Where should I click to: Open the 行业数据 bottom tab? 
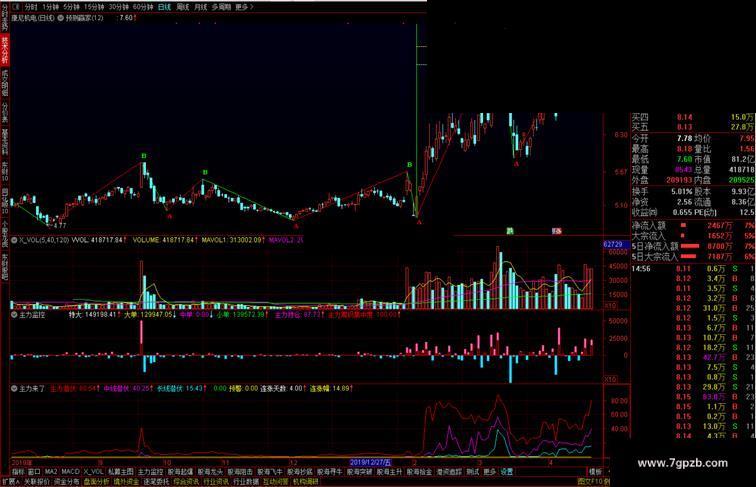tap(246, 482)
